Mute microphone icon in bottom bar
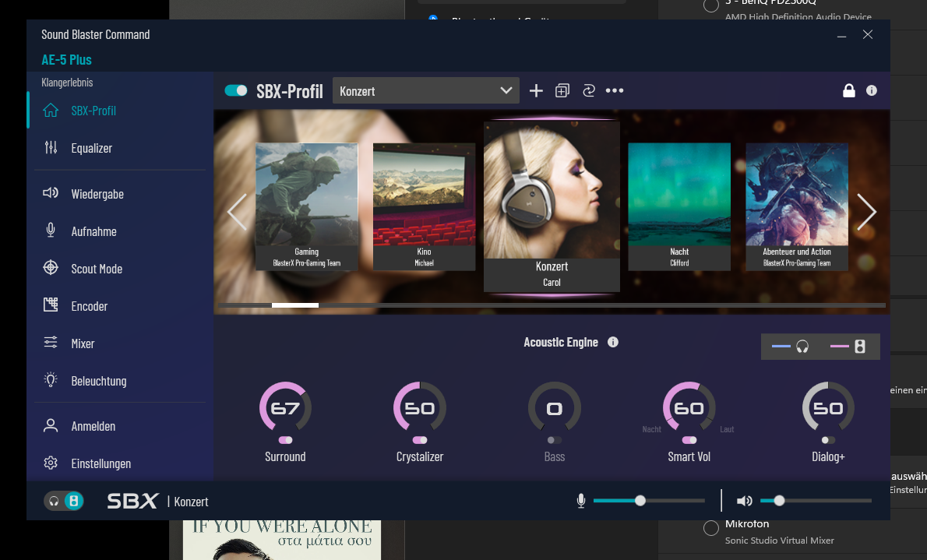 [581, 501]
